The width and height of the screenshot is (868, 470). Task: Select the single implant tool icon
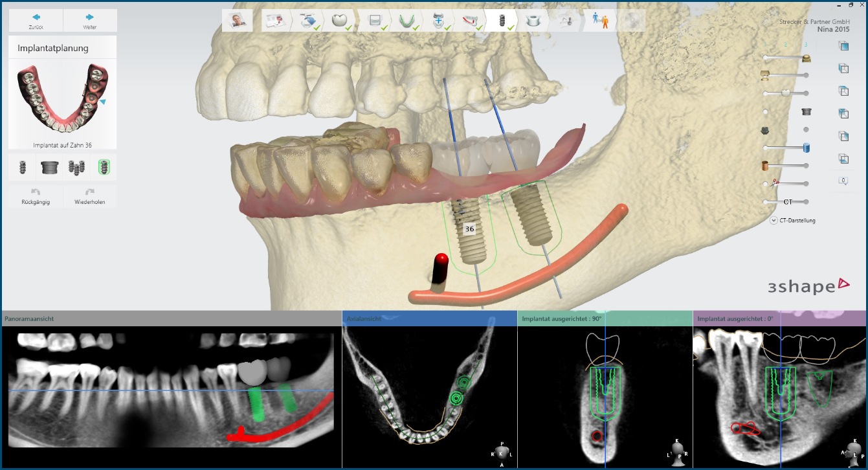coord(22,168)
